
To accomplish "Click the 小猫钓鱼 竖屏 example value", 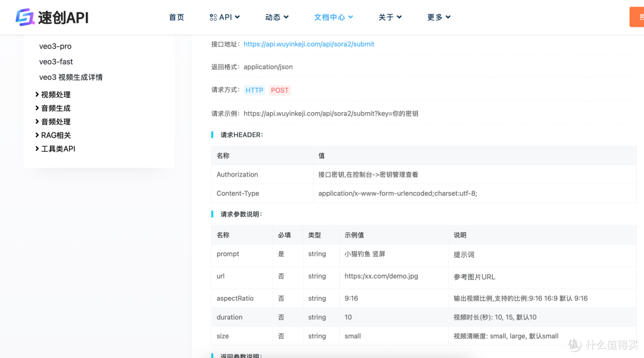I will tap(365, 254).
